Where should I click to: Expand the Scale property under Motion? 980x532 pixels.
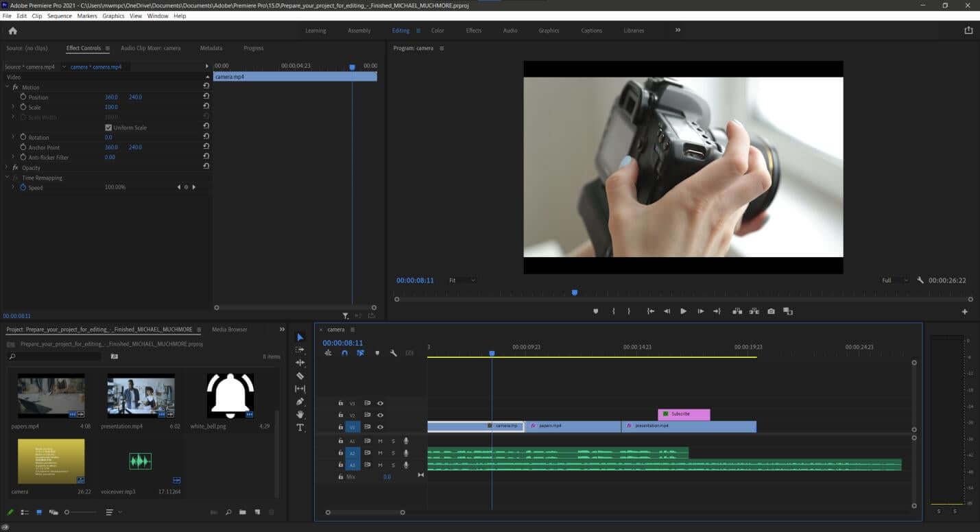coord(13,107)
